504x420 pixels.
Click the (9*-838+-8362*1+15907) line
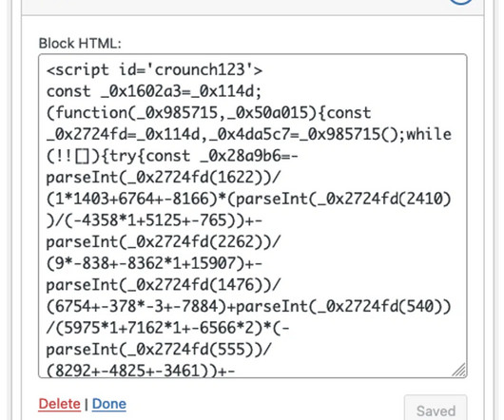(154, 263)
